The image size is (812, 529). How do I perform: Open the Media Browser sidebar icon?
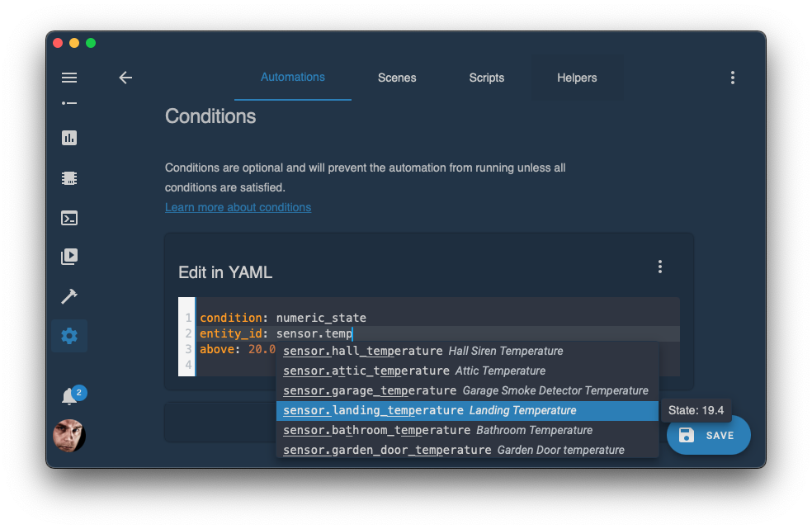(69, 257)
